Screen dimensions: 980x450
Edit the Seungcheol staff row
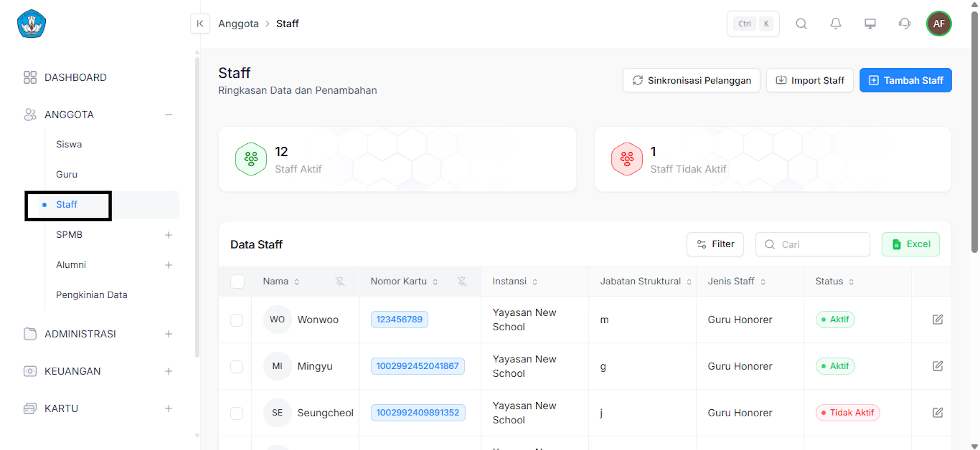(x=938, y=412)
